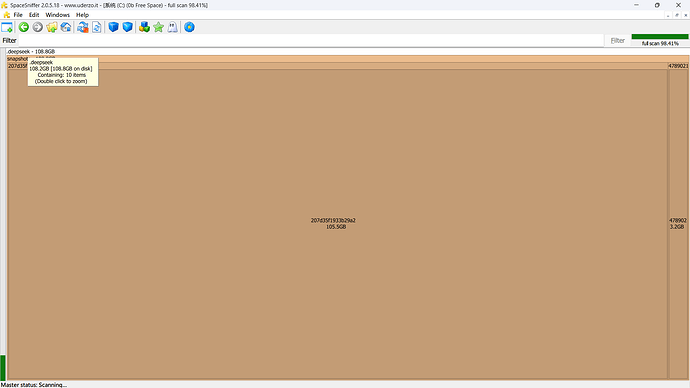The height and width of the screenshot is (388, 690).
Task: Click the New view window icon
Action: pos(7,27)
